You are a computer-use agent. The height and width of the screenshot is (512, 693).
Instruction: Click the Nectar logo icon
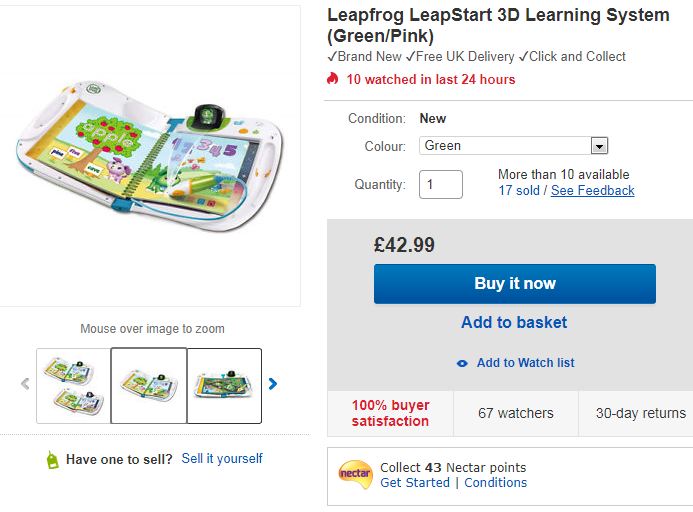[355, 473]
